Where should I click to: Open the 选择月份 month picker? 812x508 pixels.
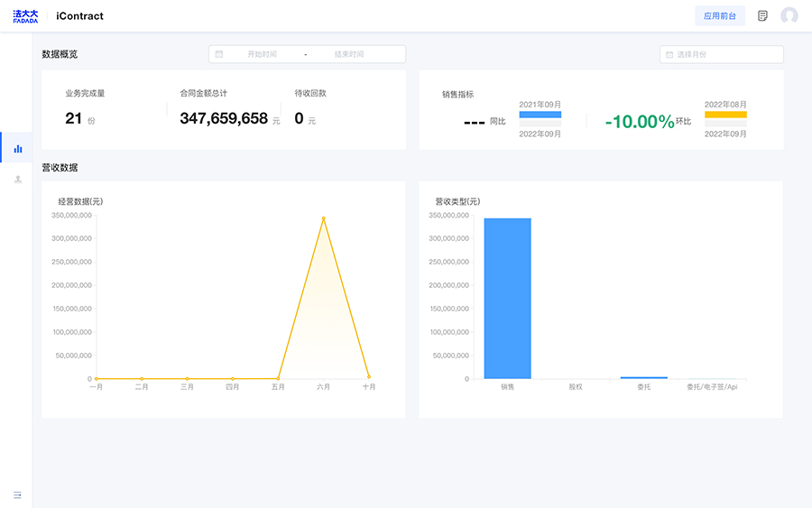click(x=722, y=55)
